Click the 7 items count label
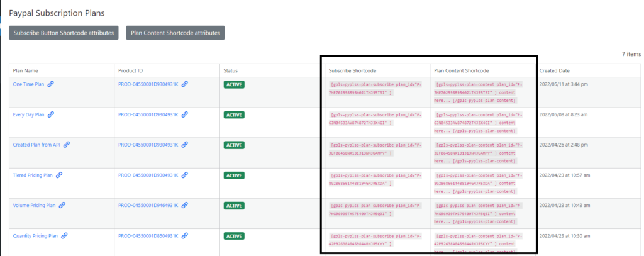 (631, 54)
